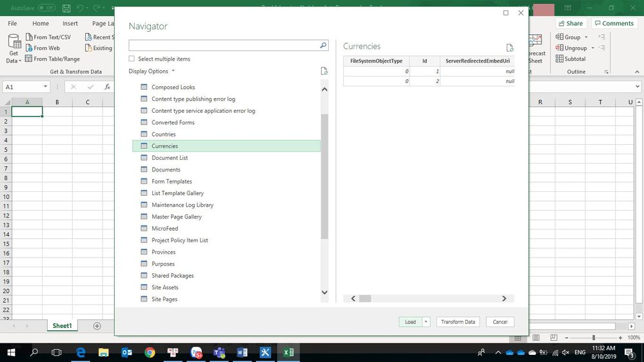This screenshot has height=362, width=644.
Task: Click the Subtotal icon in Outline group
Action: click(560, 59)
